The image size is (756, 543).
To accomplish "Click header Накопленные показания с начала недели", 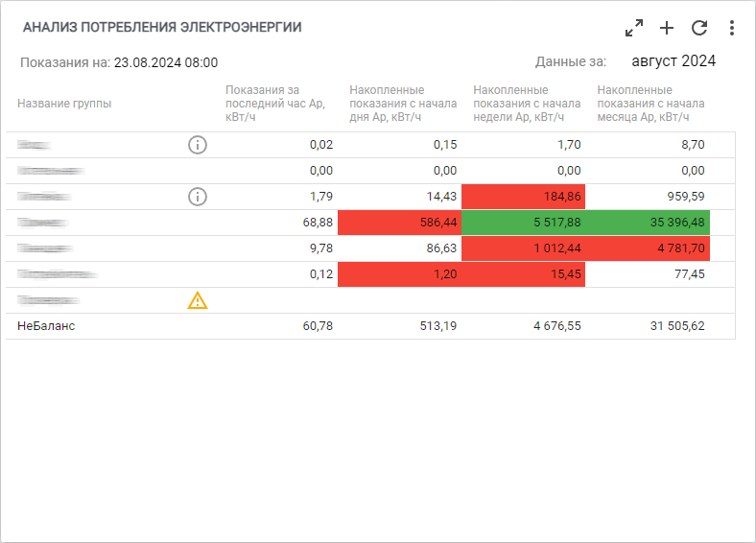I will point(527,104).
